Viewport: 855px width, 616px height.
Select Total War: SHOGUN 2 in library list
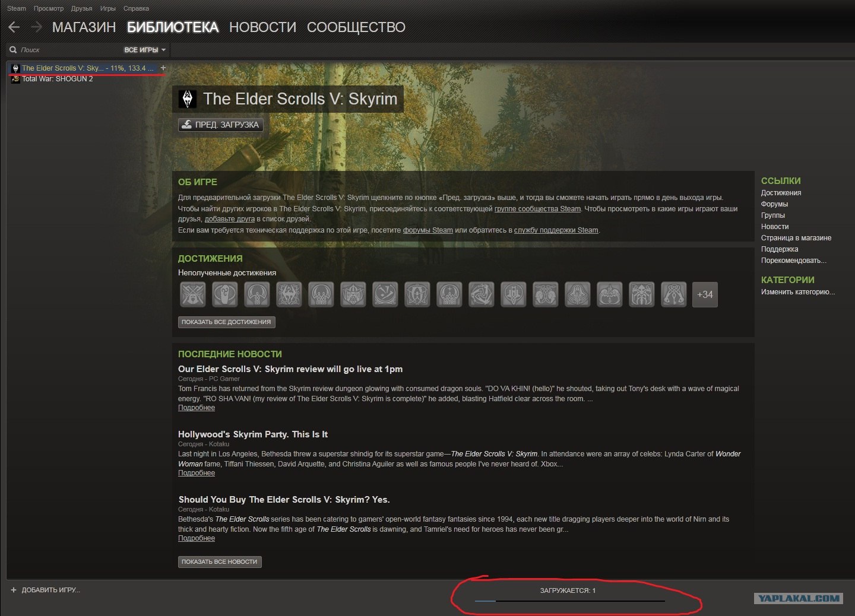(57, 79)
